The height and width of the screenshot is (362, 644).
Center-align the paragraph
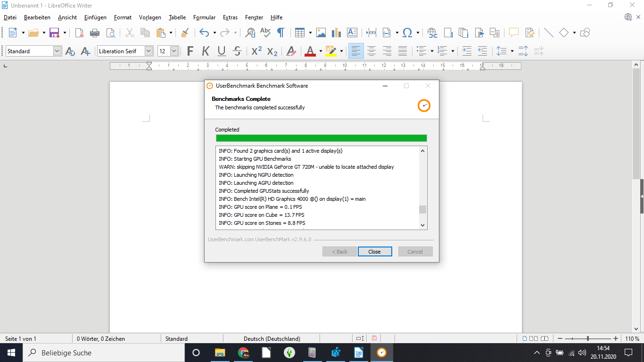(372, 51)
